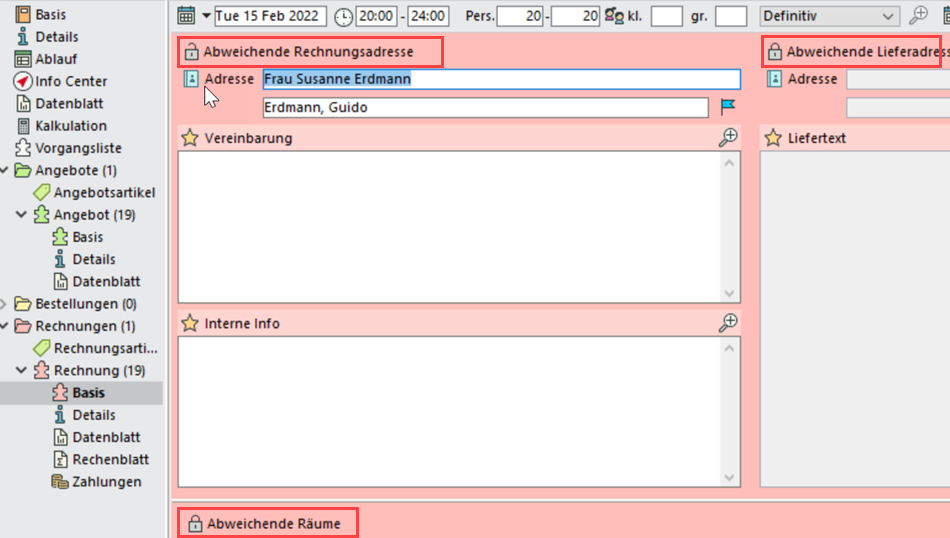Screen dimensions: 950x538
Task: Open the calendar date picker icon
Action: 186,16
